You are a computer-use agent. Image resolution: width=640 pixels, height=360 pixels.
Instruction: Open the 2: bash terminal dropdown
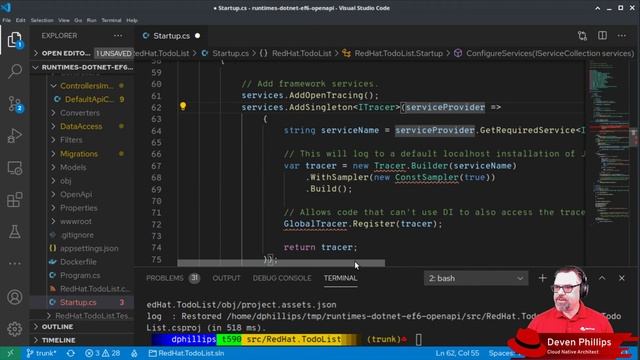click(x=476, y=278)
